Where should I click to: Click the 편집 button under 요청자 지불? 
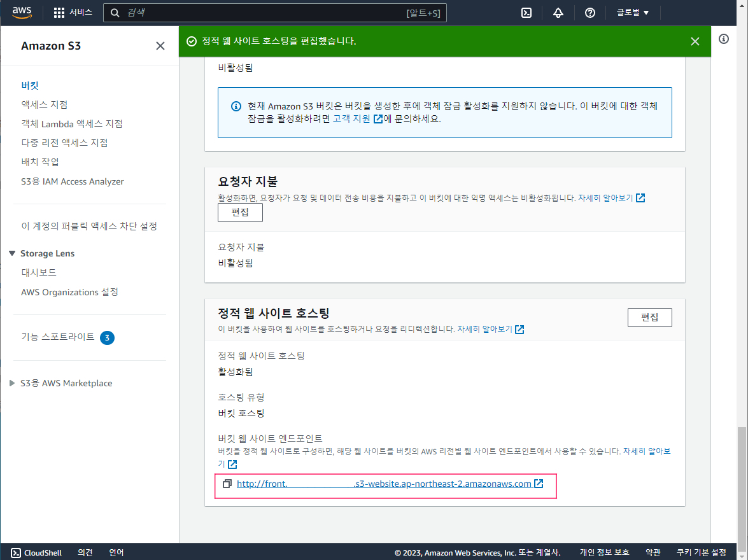240,213
